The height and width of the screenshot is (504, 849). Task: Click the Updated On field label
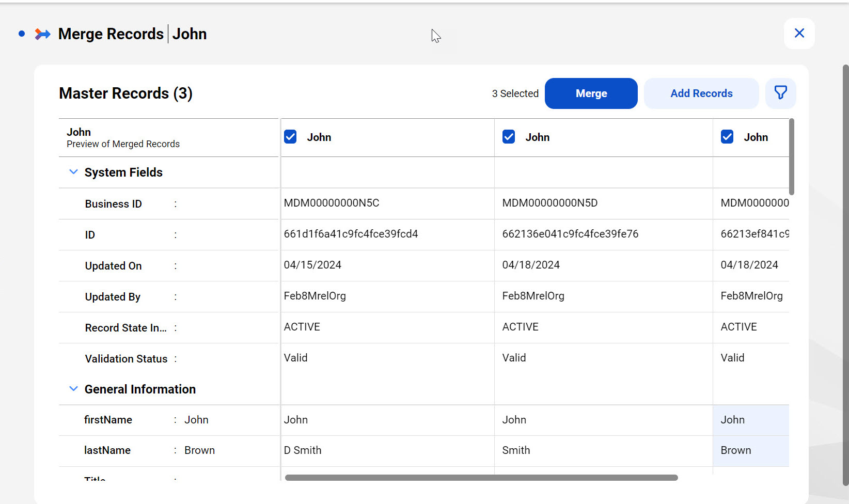(114, 266)
